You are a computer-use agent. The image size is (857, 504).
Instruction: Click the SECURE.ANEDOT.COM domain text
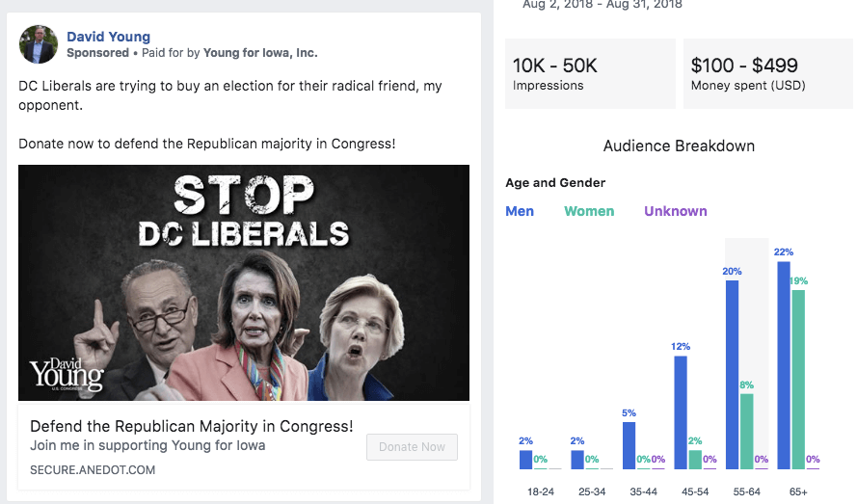tap(93, 470)
